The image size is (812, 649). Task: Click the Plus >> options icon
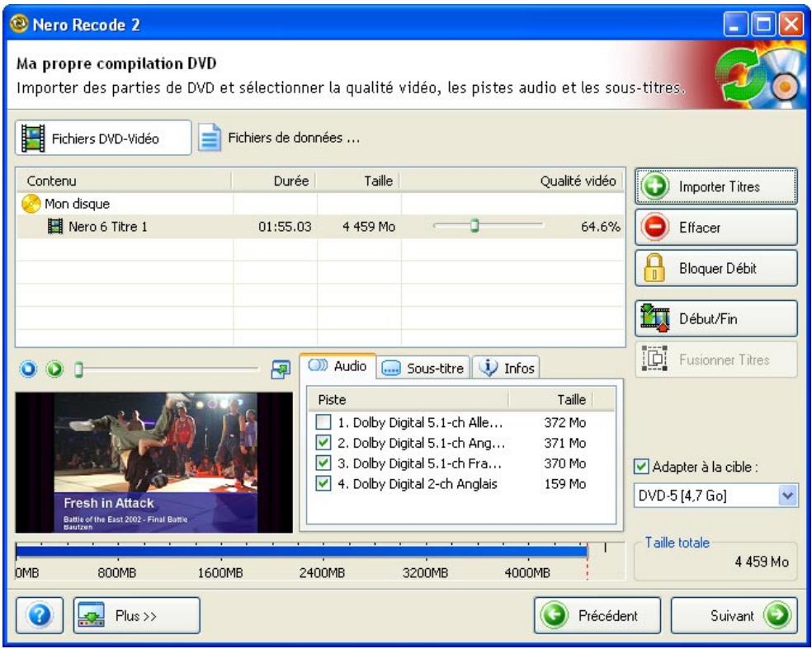click(x=92, y=615)
